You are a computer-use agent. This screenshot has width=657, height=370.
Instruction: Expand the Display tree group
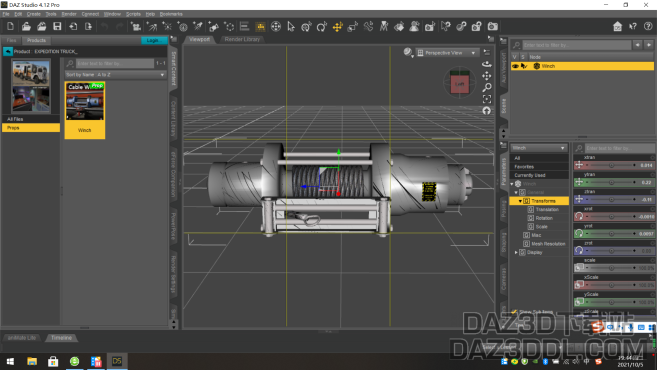pyautogui.click(x=516, y=252)
